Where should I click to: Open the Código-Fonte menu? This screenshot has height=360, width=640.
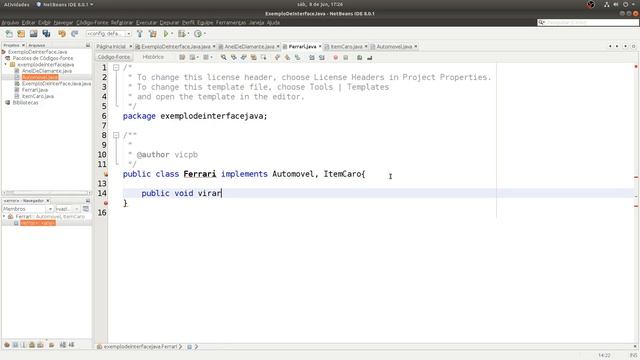tap(92, 22)
